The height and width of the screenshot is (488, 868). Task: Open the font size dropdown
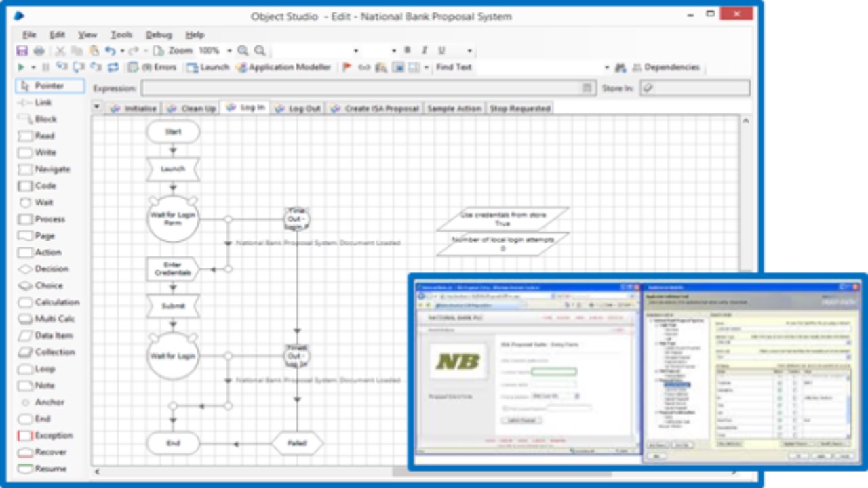click(394, 51)
